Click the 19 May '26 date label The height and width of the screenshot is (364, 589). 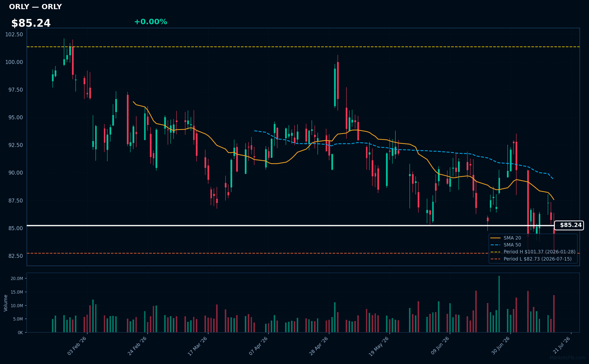(x=379, y=346)
